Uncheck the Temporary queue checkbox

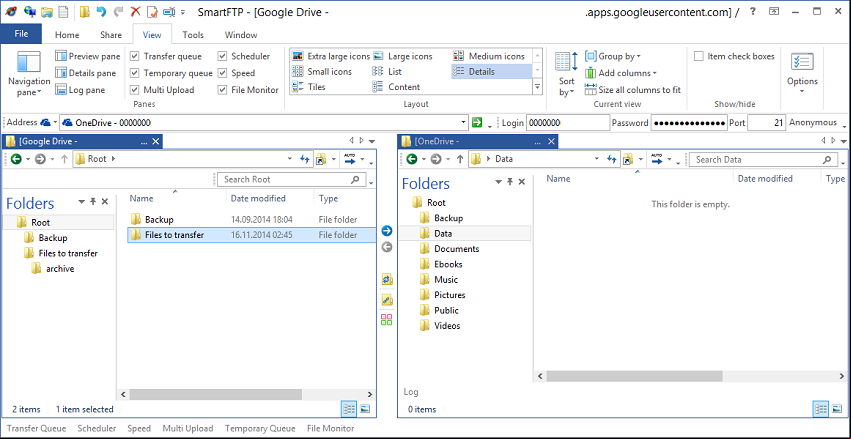tap(135, 73)
